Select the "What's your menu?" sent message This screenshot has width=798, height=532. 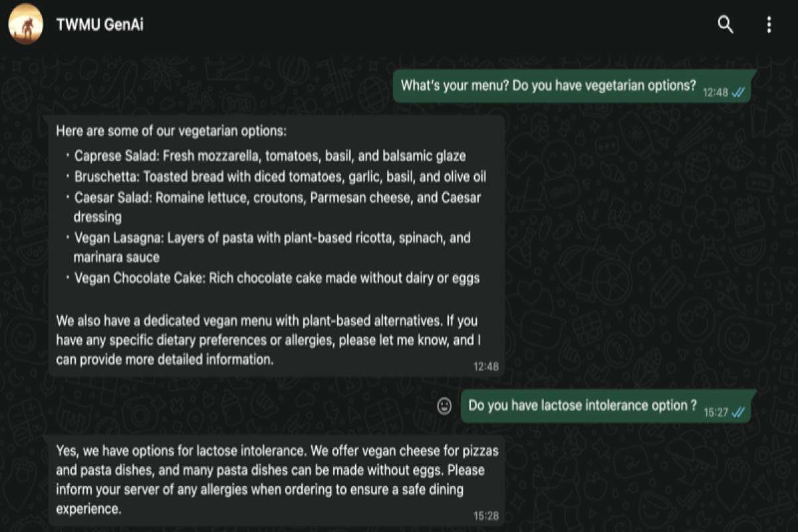[x=573, y=86]
